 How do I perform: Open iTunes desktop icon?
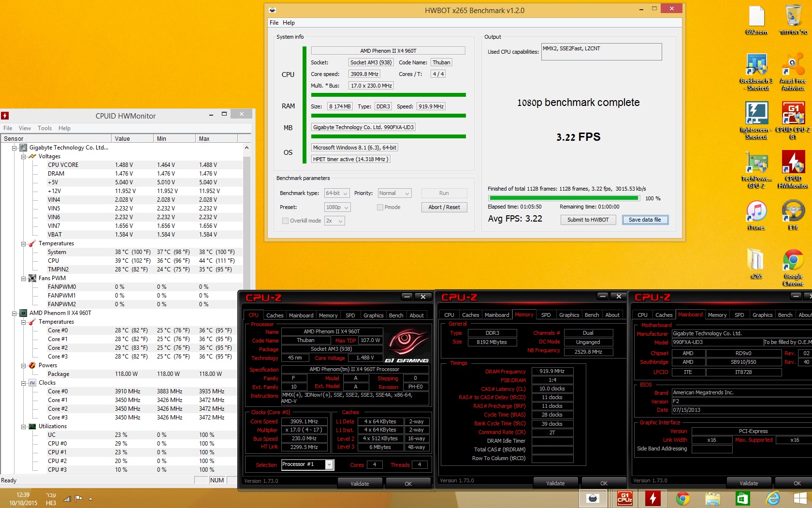[756, 215]
